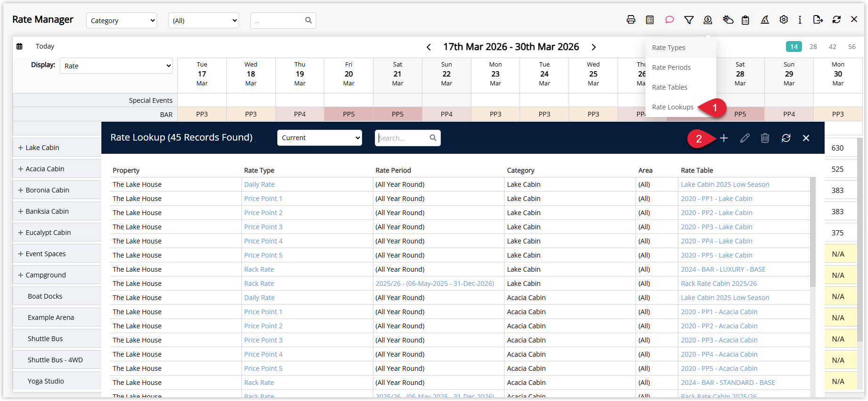Click the clipboard icon in toolbar
Image resolution: width=868 pixels, height=401 pixels.
(x=745, y=20)
